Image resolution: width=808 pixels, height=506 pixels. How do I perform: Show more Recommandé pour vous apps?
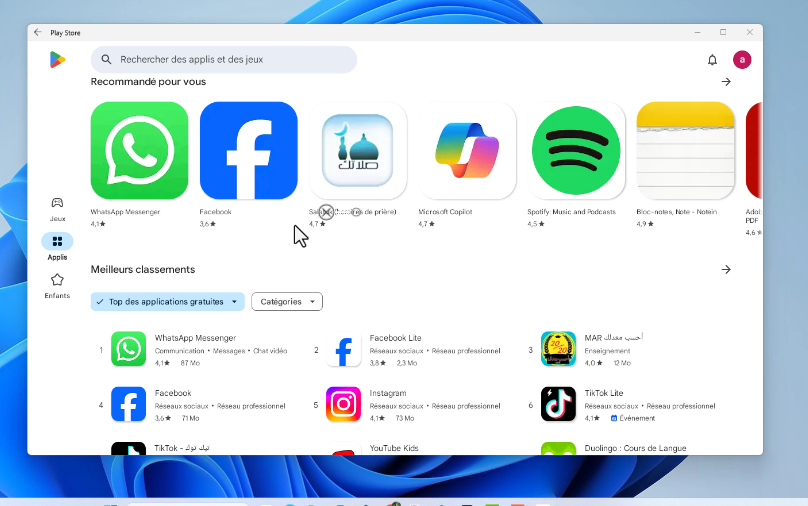point(726,81)
